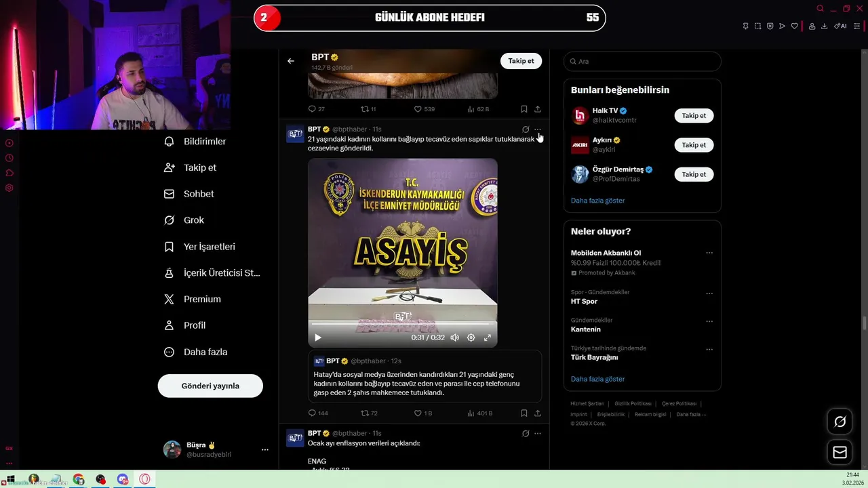Share the tweet with 401 B views
This screenshot has width=868, height=488.
[538, 413]
